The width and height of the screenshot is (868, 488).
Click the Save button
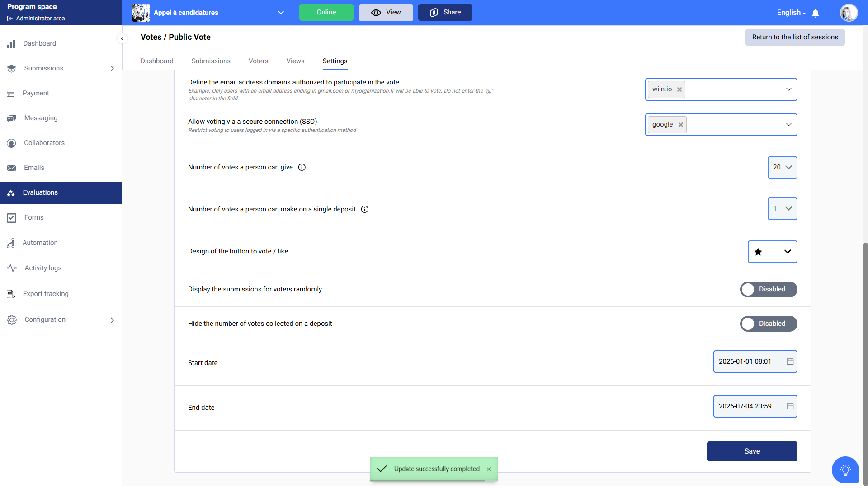tap(752, 451)
